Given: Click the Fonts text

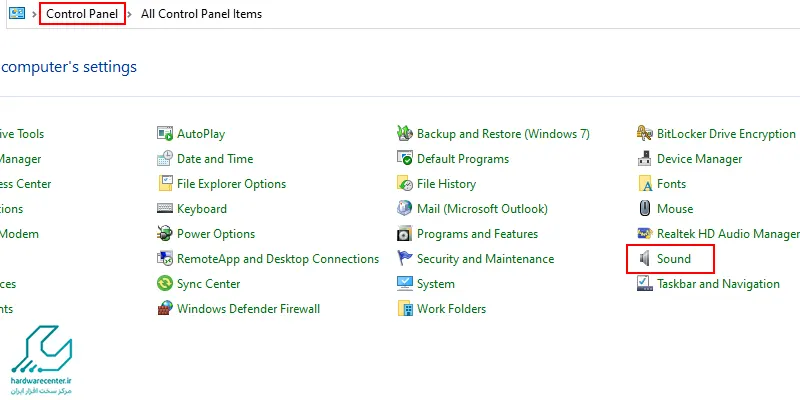Looking at the screenshot, I should [x=671, y=184].
